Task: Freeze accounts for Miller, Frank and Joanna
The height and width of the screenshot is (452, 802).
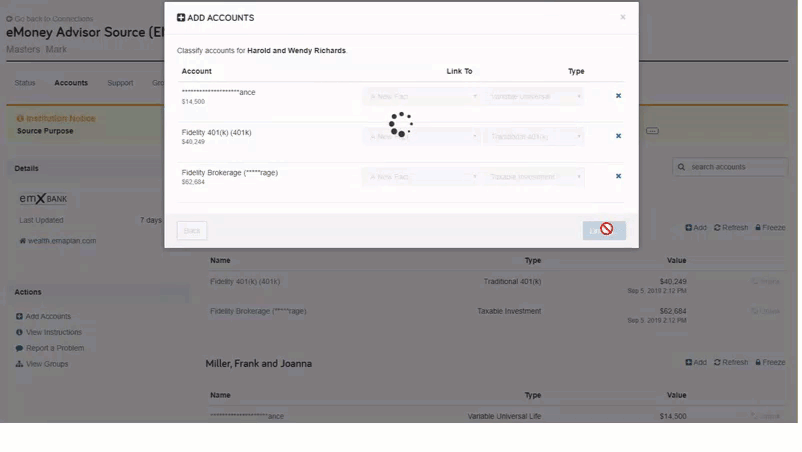Action: pyautogui.click(x=770, y=362)
